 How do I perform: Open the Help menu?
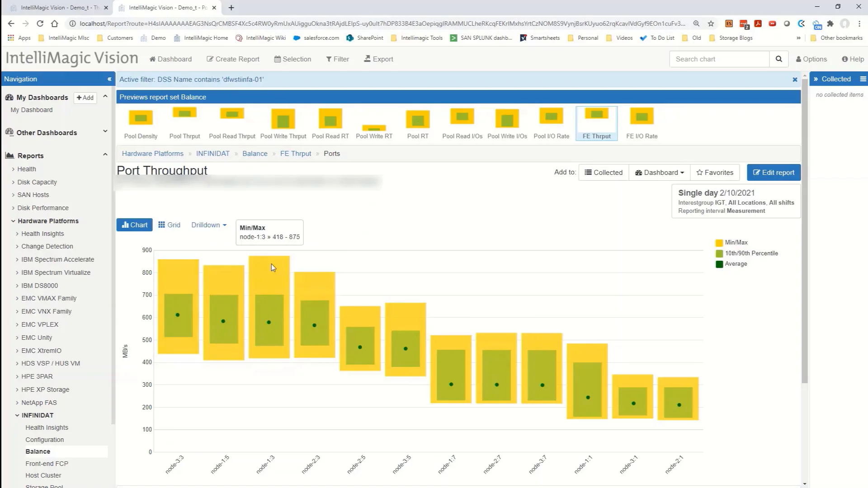[853, 59]
